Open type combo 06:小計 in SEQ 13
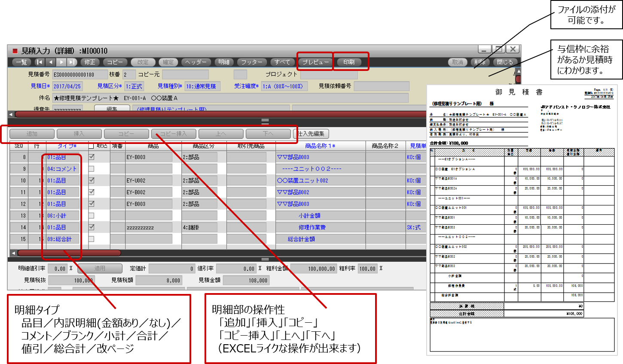Screen dimensions: 623x364 click(63, 216)
